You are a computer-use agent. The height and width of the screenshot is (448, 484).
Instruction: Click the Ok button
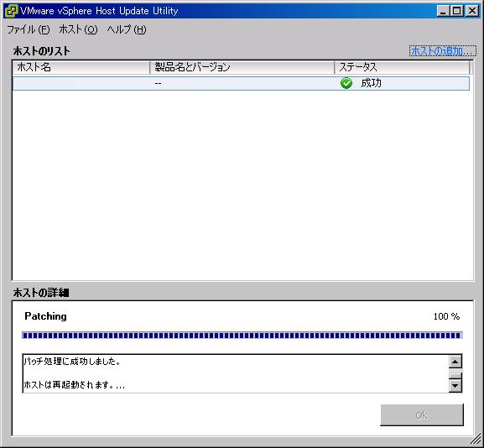pos(422,415)
